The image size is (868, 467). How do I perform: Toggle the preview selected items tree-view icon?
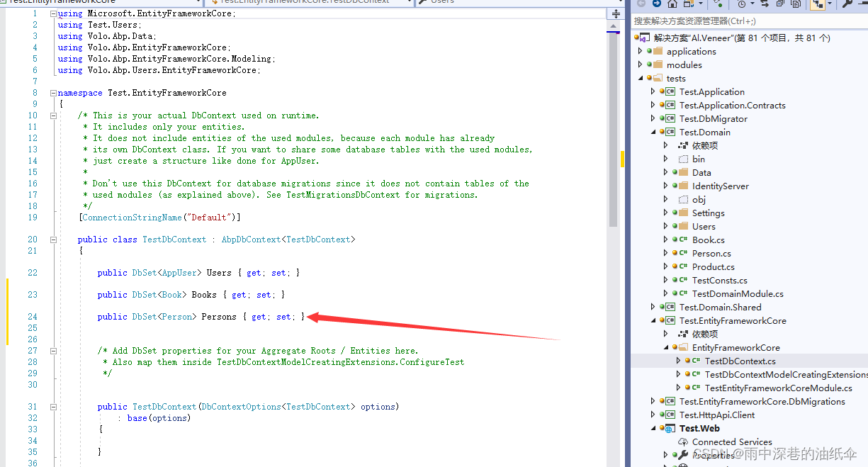tap(818, 4)
